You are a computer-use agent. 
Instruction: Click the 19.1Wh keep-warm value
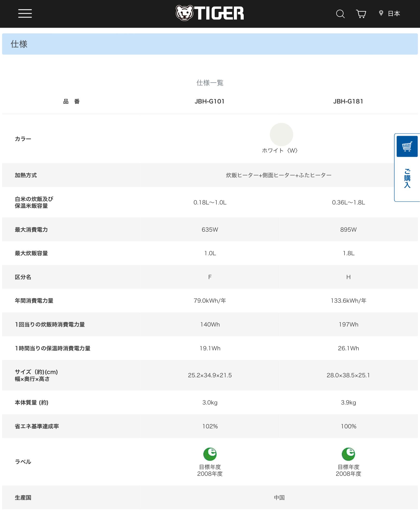(x=210, y=348)
